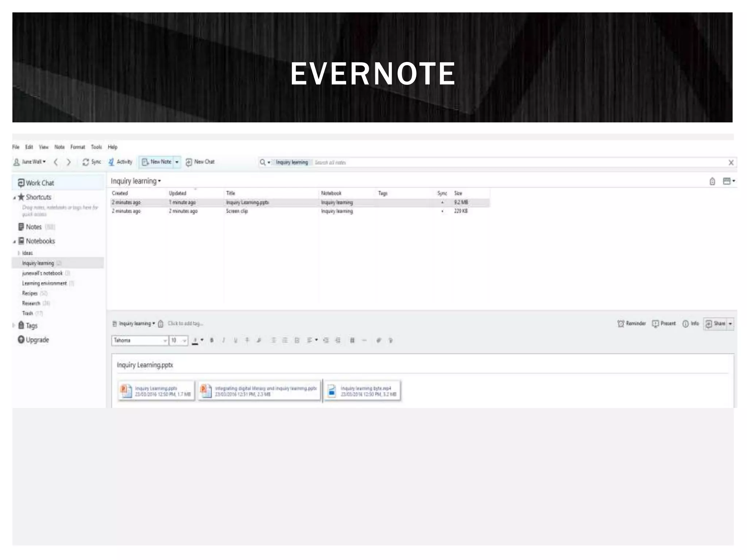Select the Inquiry learning notebook in sidebar
The height and width of the screenshot is (560, 747).
tap(58, 263)
